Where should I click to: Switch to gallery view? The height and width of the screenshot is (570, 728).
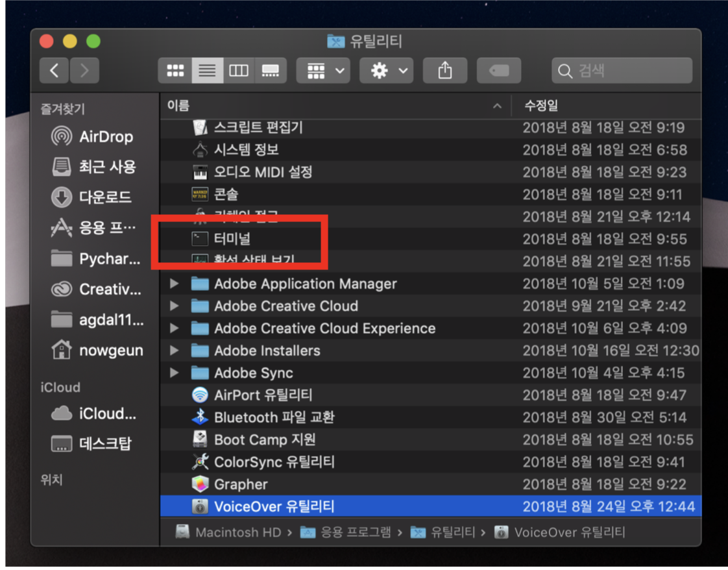coord(270,71)
